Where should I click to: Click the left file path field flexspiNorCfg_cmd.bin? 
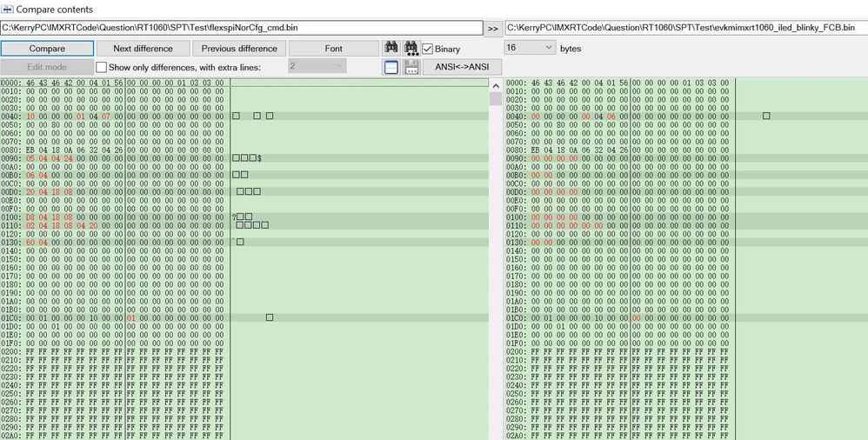pyautogui.click(x=242, y=27)
